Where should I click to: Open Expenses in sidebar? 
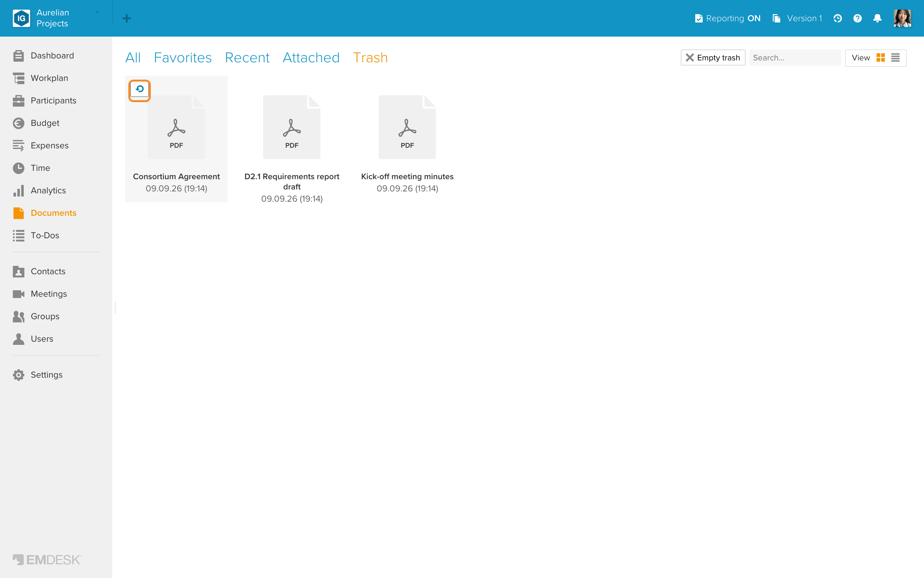point(41,146)
